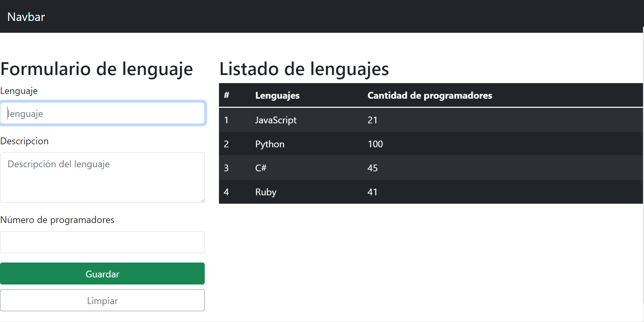Click the Formulario de lenguaje heading
644x322 pixels.
click(97, 69)
